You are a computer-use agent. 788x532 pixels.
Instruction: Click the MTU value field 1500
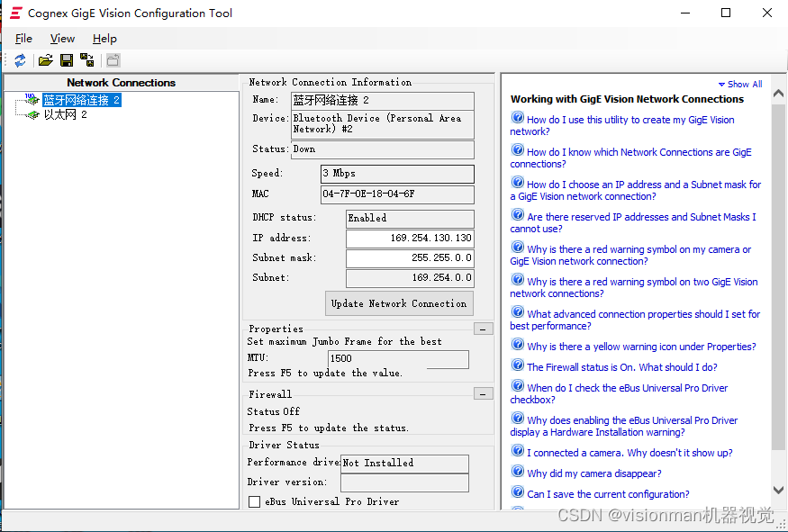pos(399,358)
